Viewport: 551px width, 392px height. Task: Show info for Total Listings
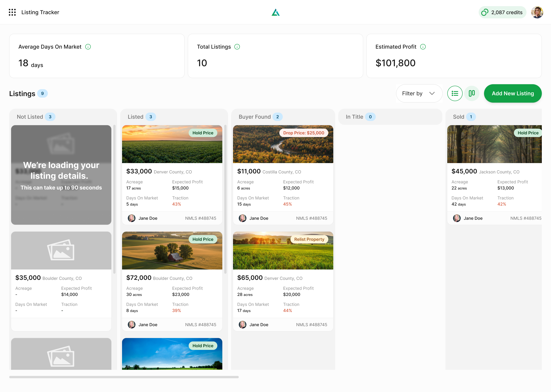click(237, 47)
